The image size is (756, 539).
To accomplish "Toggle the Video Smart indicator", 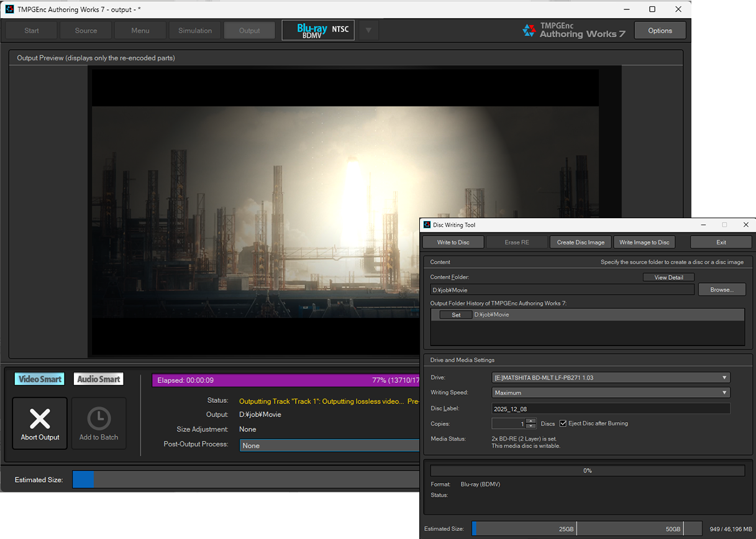I will pos(40,379).
